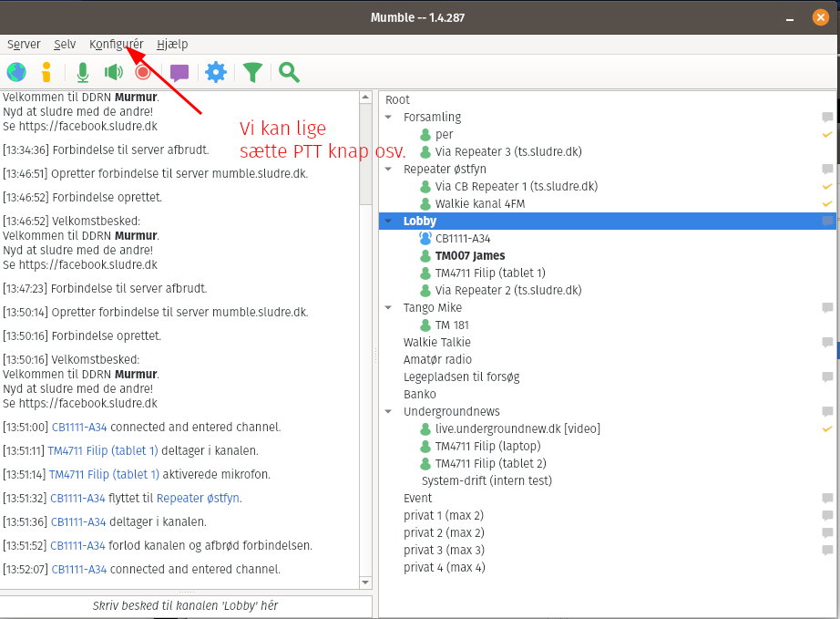Click TM4711 Filip link in 13:51:11 log entry
The image size is (840, 619).
pos(103,450)
